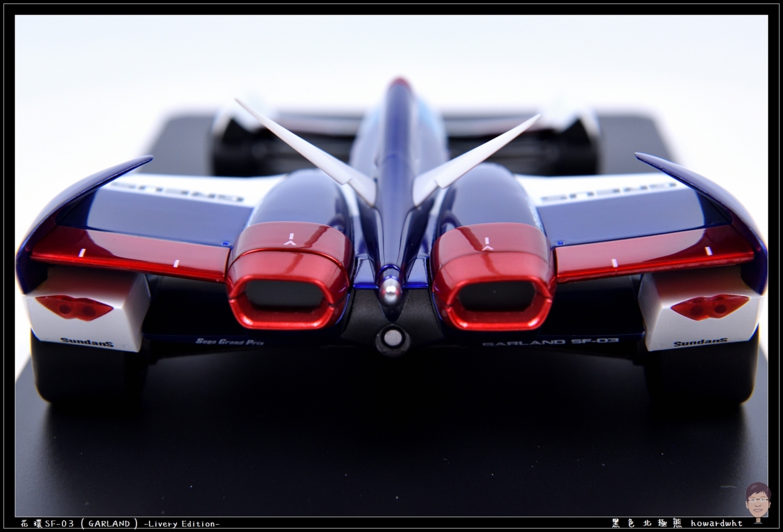Click the right red tail light
The image size is (783, 532).
709,306
